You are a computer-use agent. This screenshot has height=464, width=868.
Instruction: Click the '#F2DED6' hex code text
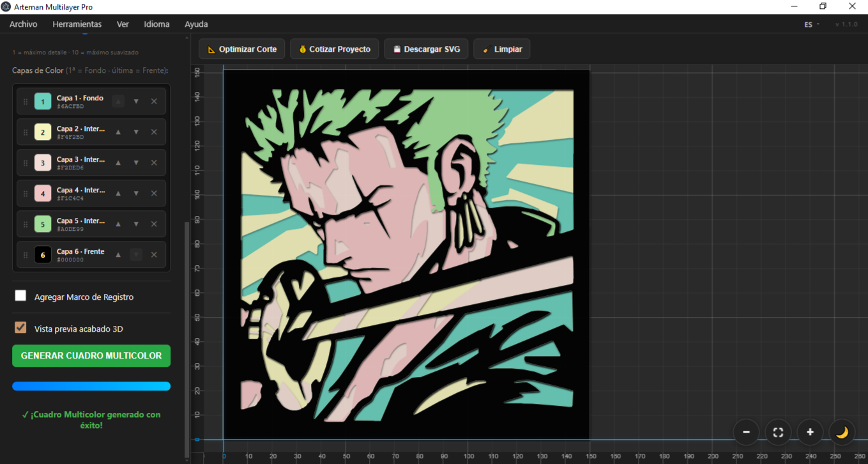[70, 168]
